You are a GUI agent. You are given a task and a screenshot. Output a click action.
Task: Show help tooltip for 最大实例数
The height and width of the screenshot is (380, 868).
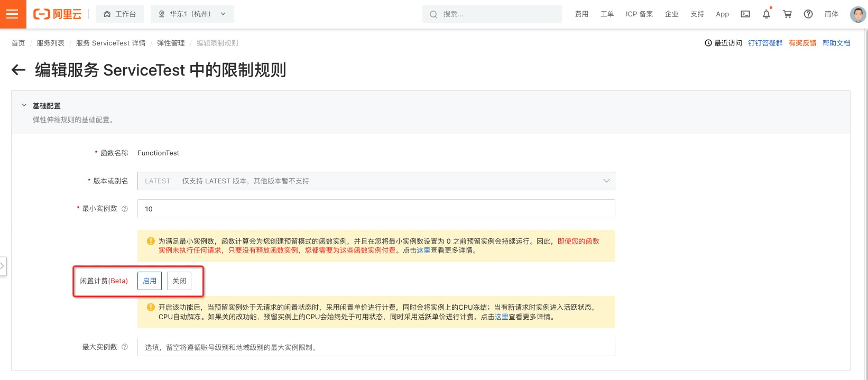pyautogui.click(x=125, y=347)
